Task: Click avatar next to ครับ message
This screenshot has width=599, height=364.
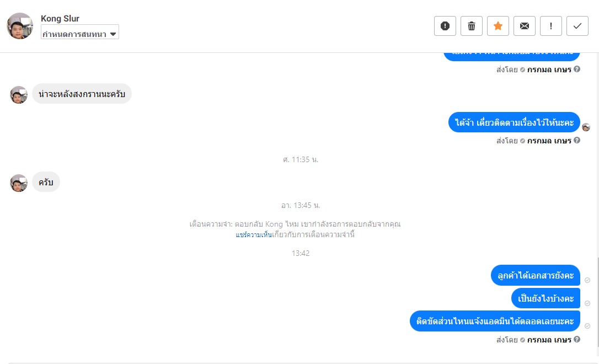Action: (19, 183)
